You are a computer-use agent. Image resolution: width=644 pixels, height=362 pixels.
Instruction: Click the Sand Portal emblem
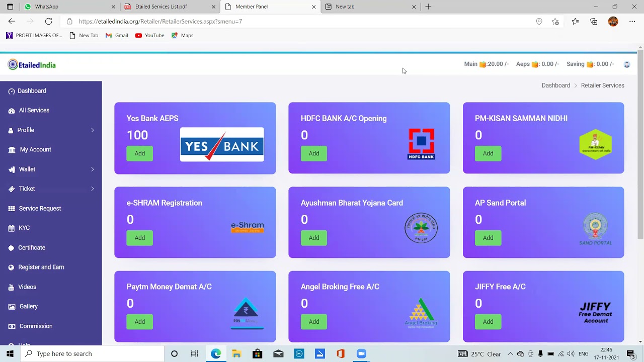click(x=595, y=229)
